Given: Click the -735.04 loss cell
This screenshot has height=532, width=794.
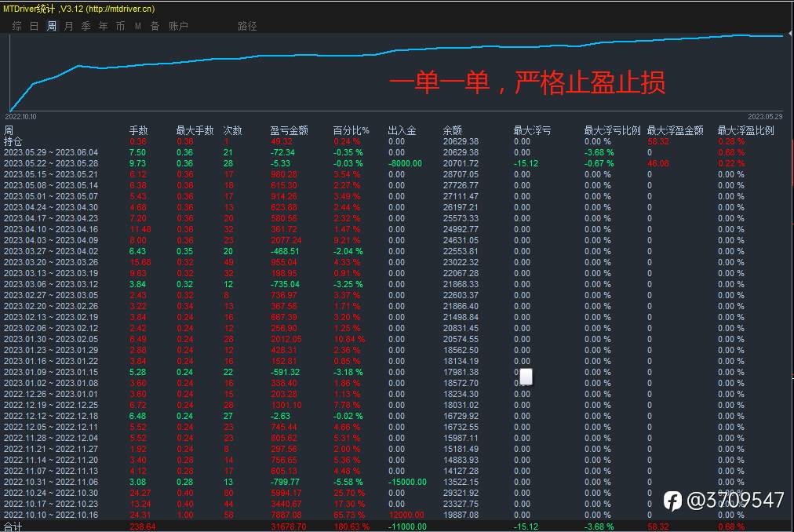Looking at the screenshot, I should tap(285, 284).
